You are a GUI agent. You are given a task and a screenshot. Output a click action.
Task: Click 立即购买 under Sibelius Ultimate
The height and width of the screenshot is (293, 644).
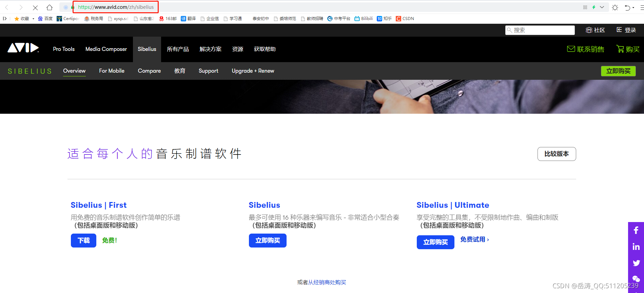click(x=435, y=242)
